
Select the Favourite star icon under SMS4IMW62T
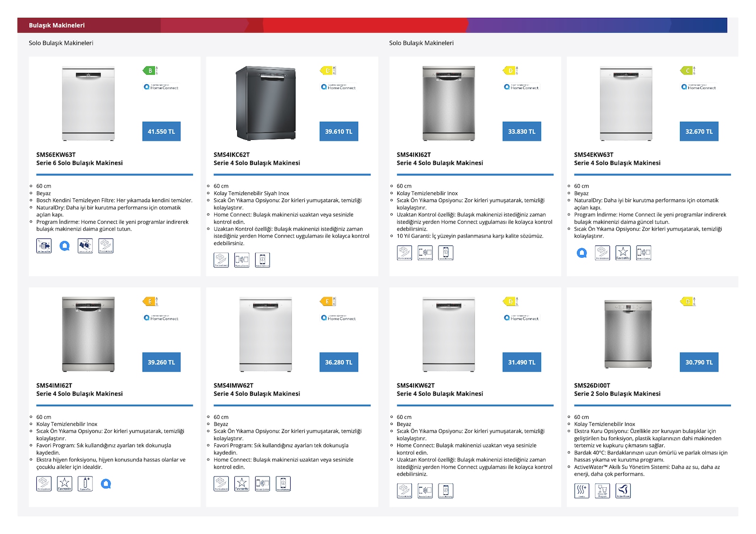point(242,484)
